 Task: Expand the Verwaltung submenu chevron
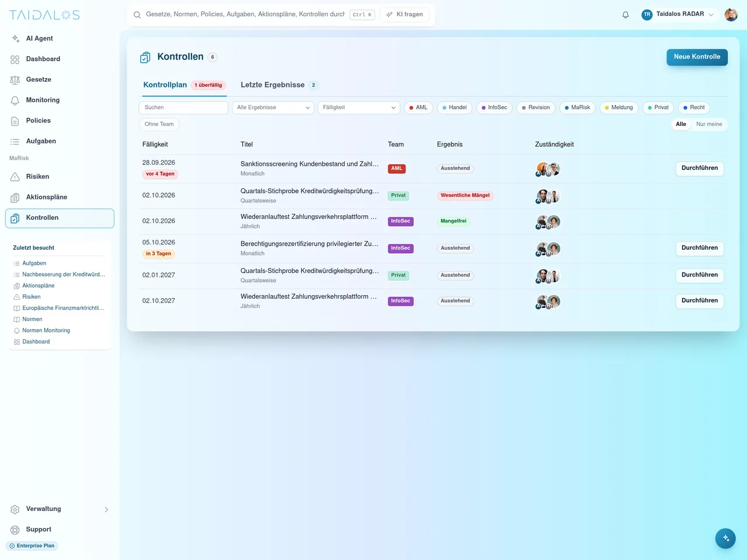tap(106, 510)
